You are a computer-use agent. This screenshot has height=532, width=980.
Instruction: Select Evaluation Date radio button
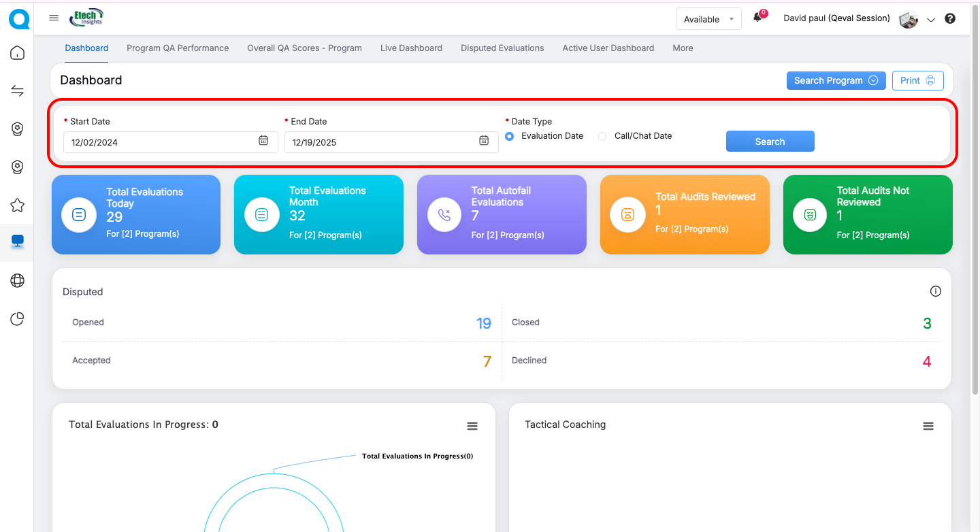[510, 136]
